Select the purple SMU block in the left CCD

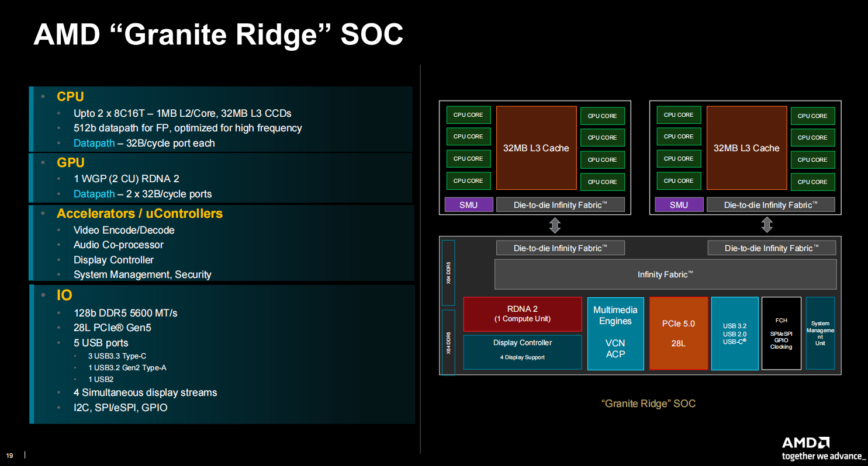tap(468, 205)
